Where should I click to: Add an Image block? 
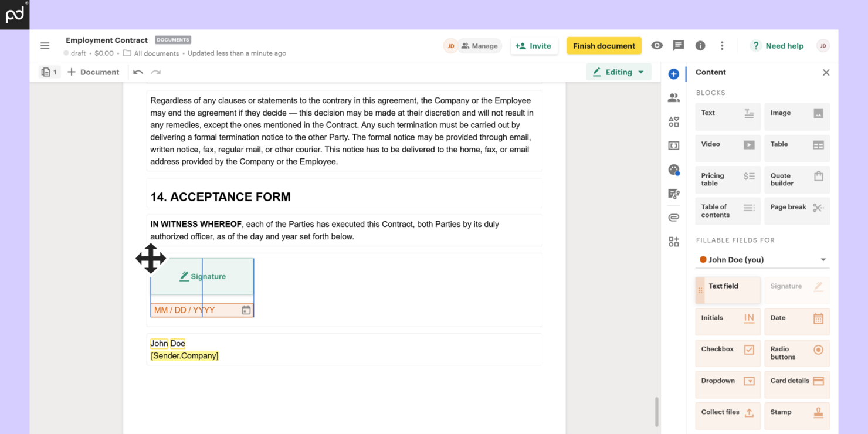797,117
